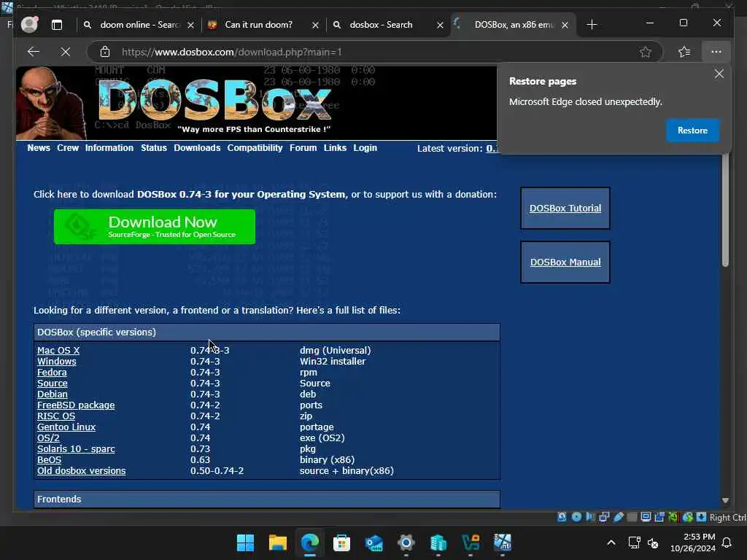Click the Fedora download link
The height and width of the screenshot is (560, 747).
pos(52,373)
